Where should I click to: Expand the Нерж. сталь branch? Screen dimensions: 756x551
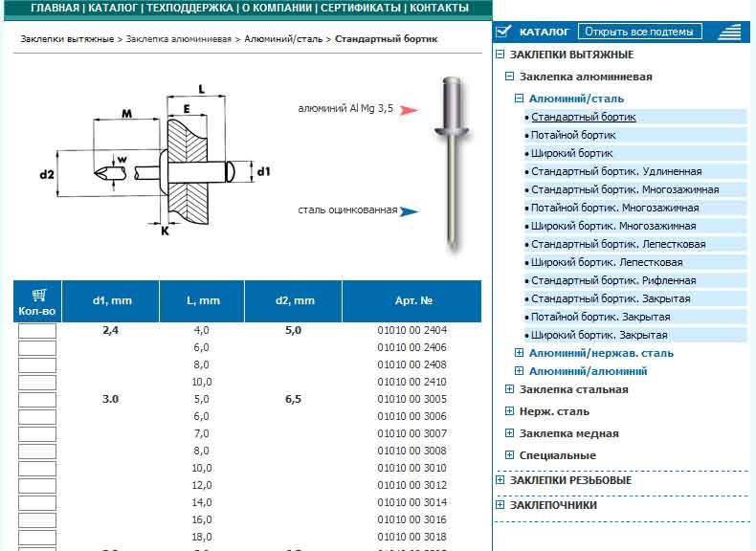tap(509, 410)
